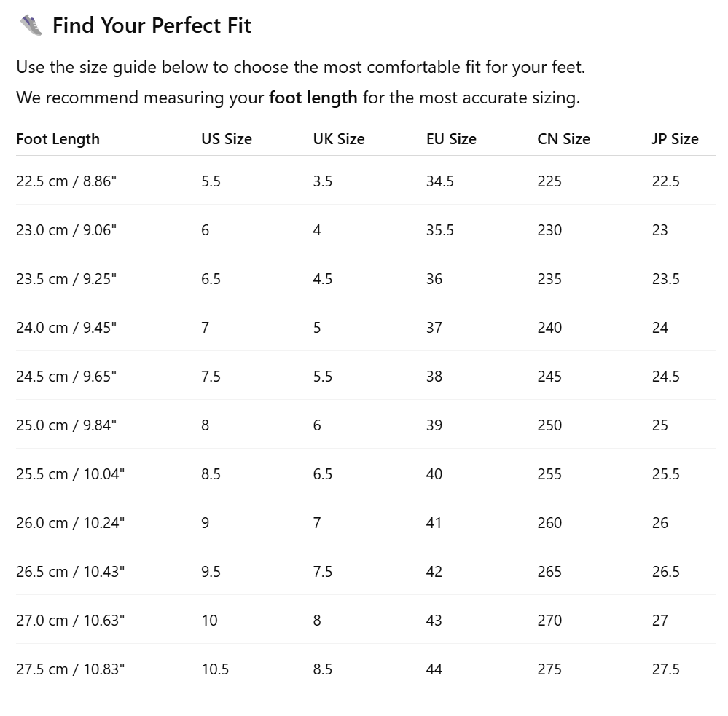Screen dimensions: 728x716
Task: Click the sneaker icon beside the title
Action: pos(31,25)
